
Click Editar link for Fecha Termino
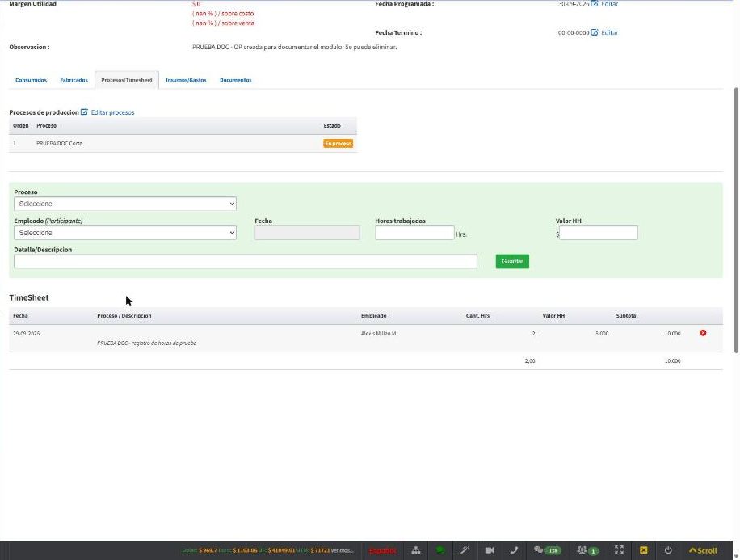click(609, 32)
